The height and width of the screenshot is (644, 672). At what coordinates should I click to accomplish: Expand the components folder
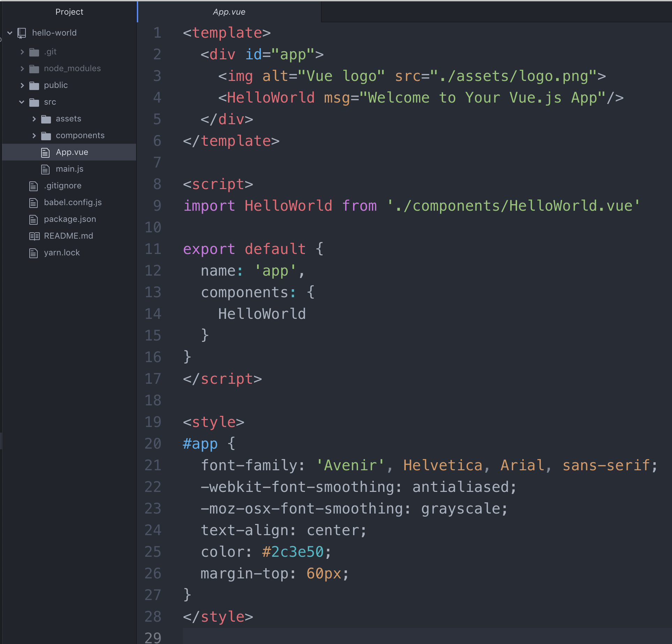[34, 135]
